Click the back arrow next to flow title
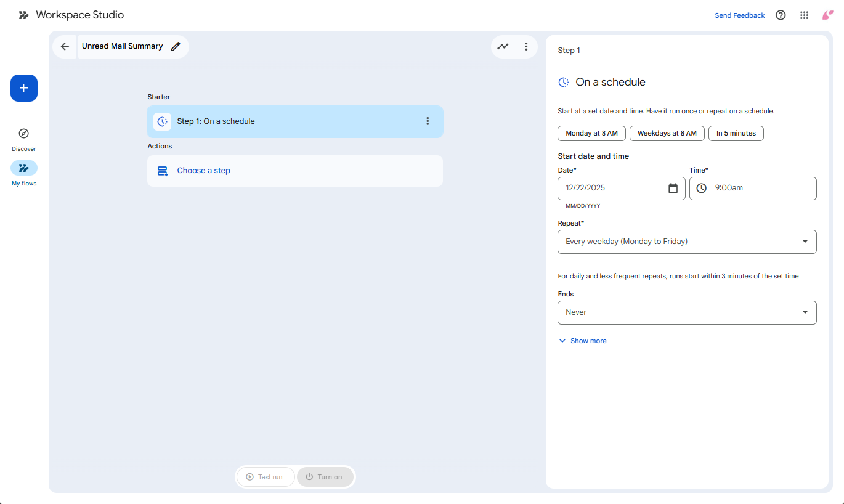Viewport: 844px width, 504px height. 65,46
